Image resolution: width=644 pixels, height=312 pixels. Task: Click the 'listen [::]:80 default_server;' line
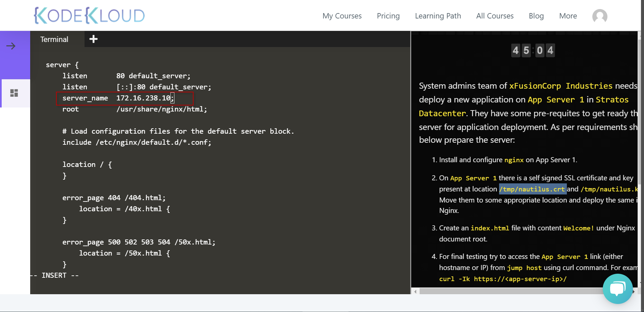click(137, 87)
